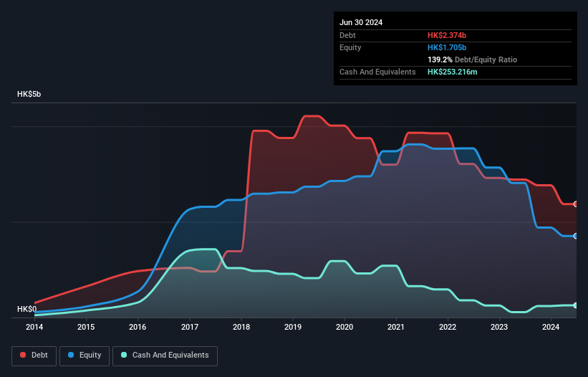This screenshot has width=588, height=377.
Task: Click the 139.2% Debt/Equity Ratio value
Action: [x=472, y=59]
